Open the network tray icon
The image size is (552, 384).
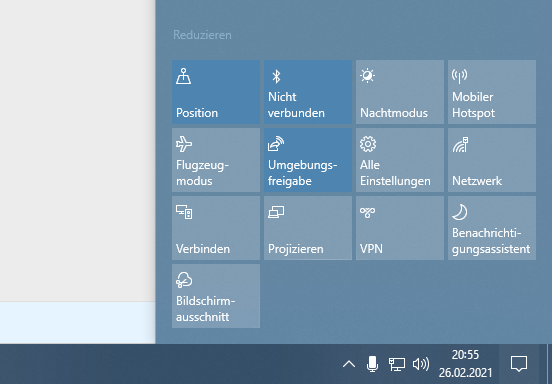pos(397,364)
